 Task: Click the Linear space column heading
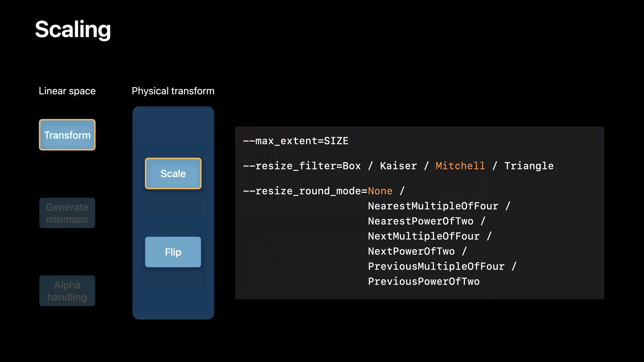point(67,91)
